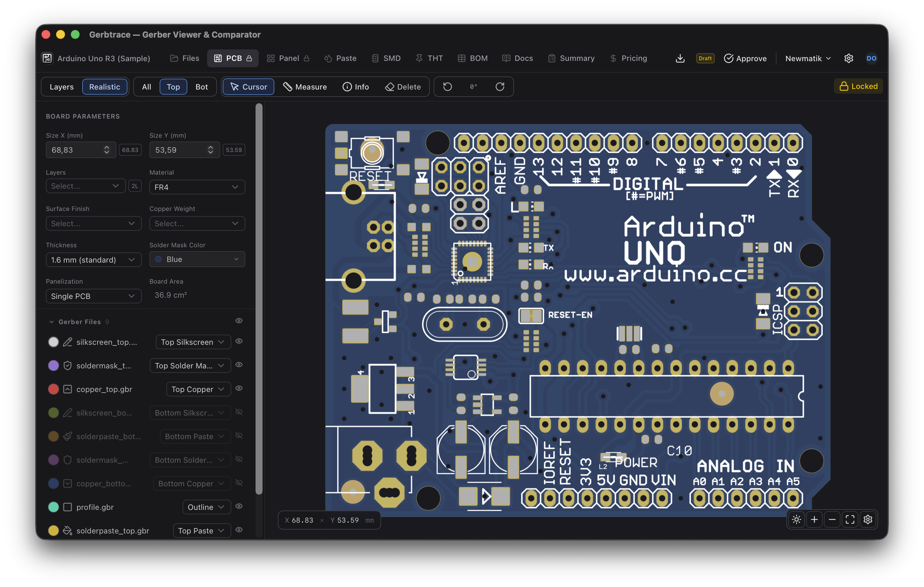This screenshot has height=587, width=924.
Task: Click the Approve button
Action: (x=745, y=58)
